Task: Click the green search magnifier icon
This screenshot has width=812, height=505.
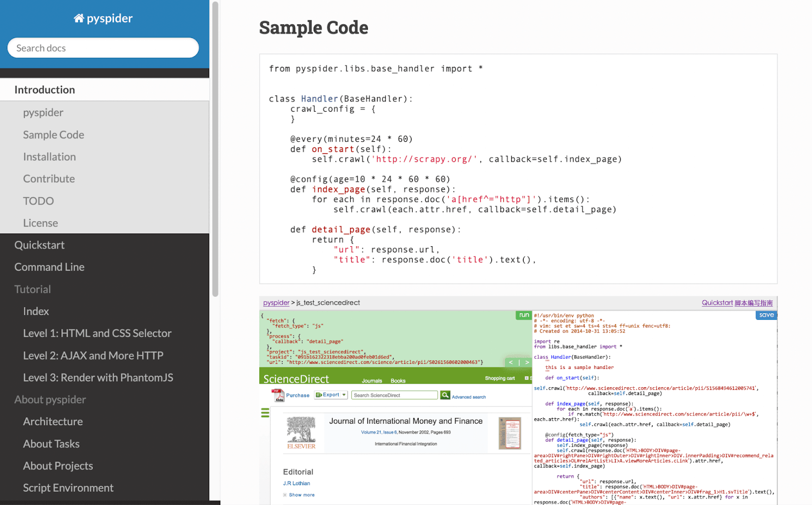Action: point(445,395)
